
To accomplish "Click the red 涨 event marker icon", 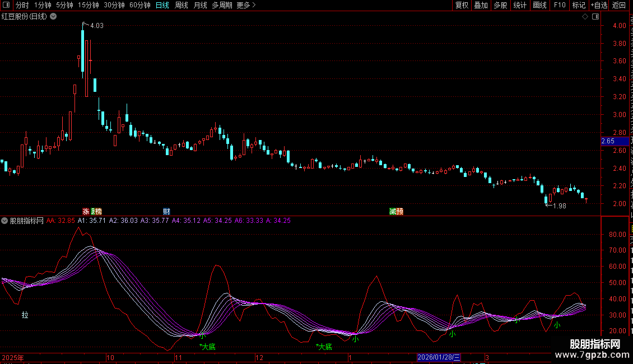I will [86, 212].
